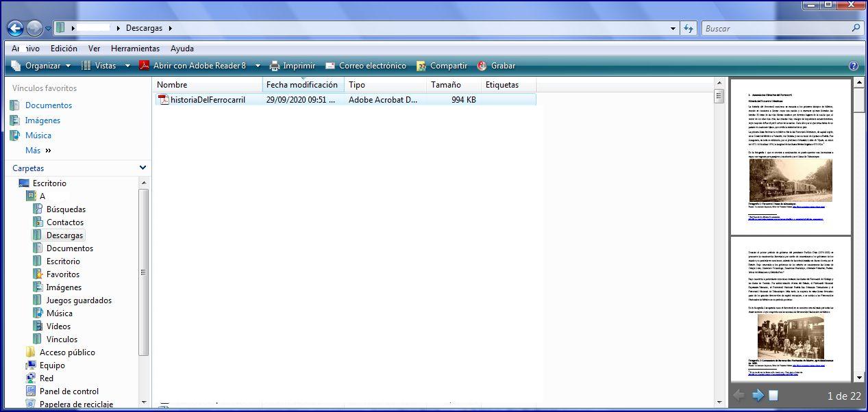Viewport: 868px width, 412px height.
Task: Open Música in Vínculos favoritos
Action: tap(38, 136)
